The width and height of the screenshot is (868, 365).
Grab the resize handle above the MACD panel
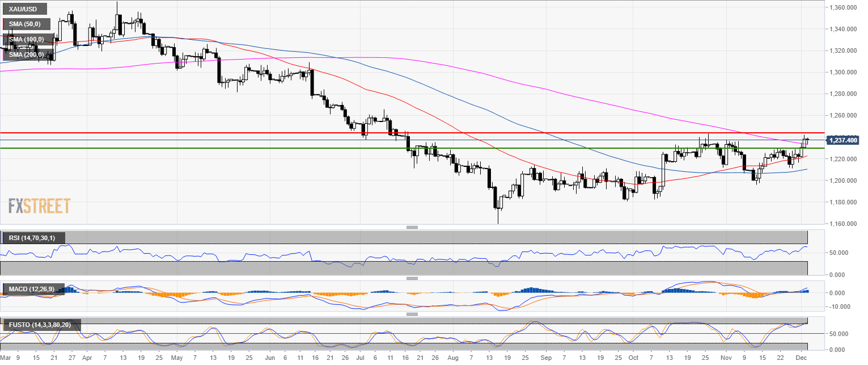pyautogui.click(x=412, y=279)
